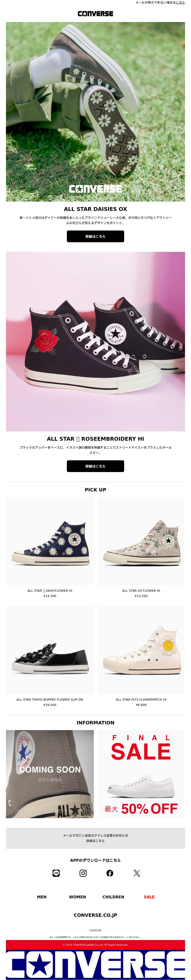Viewport: 191px width, 980px height.
Task: Open the ALL STAR US FLOWER HI thumbnail
Action: point(141,541)
